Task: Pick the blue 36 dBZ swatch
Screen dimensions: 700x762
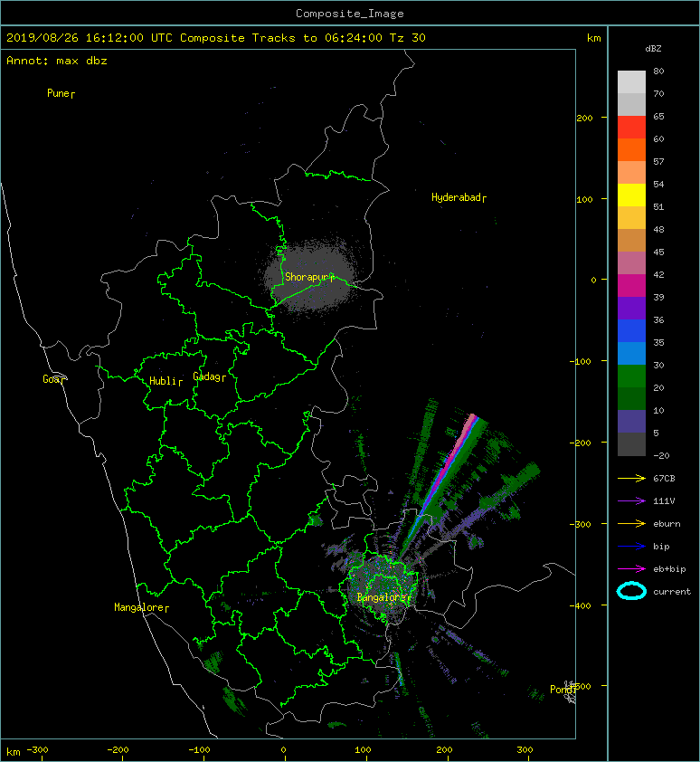Action: click(631, 330)
